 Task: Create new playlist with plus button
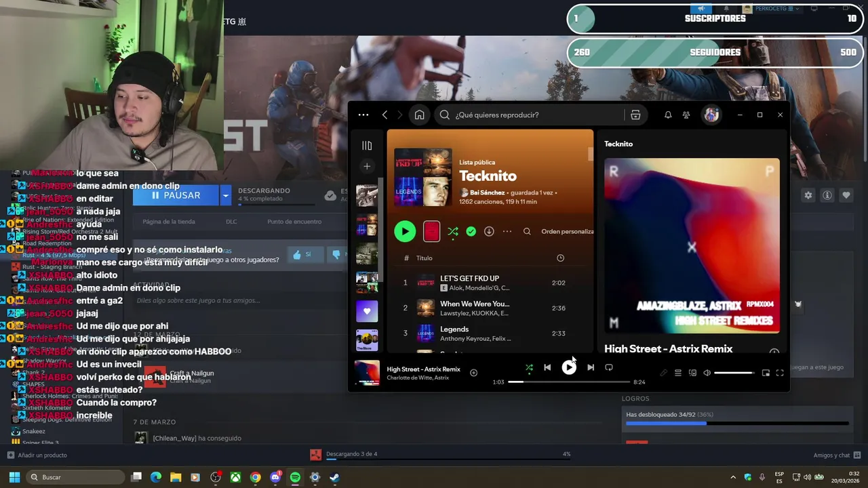367,166
